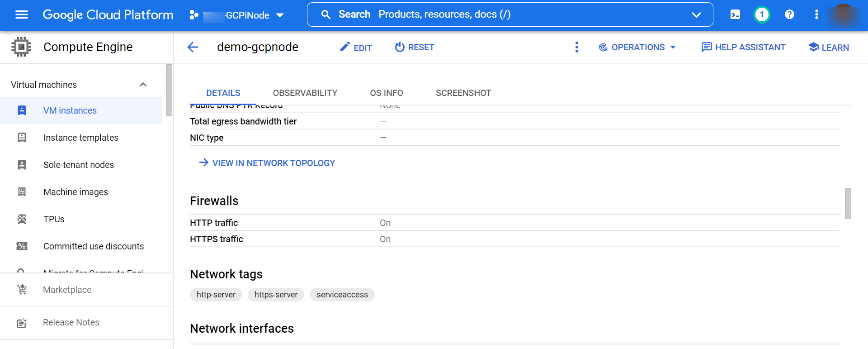Open Release Notes from the sidebar

[x=86, y=322]
